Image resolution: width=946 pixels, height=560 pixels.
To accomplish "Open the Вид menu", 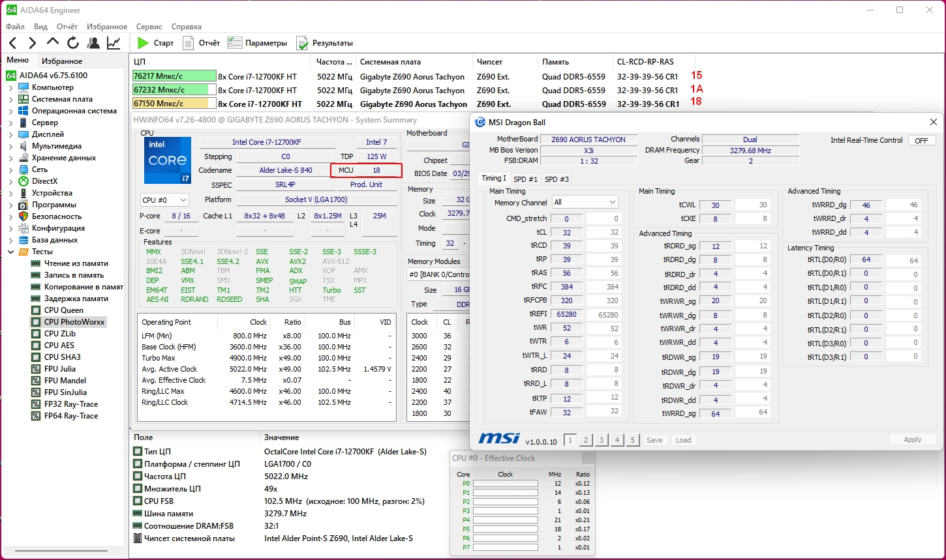I will point(40,27).
